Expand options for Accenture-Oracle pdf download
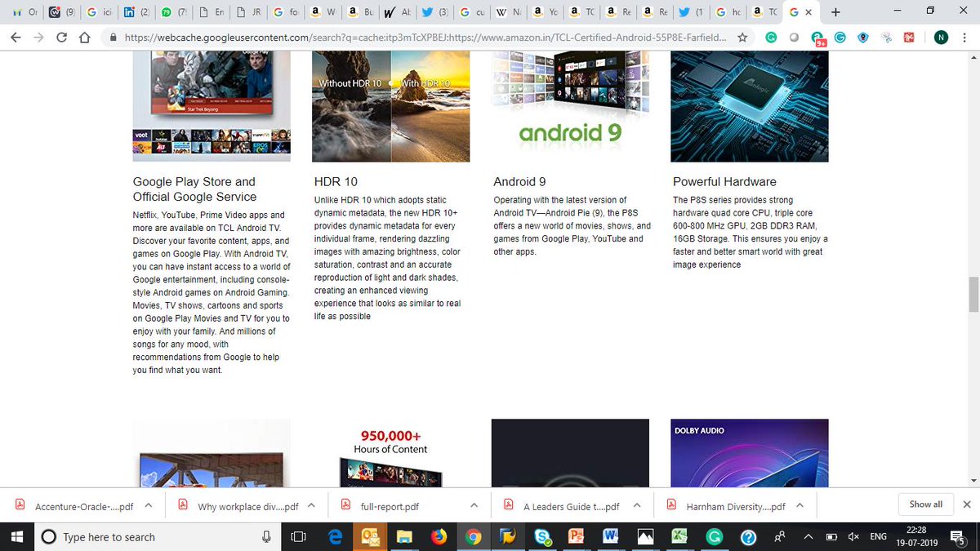Screen dimensions: 980x551 148,505
